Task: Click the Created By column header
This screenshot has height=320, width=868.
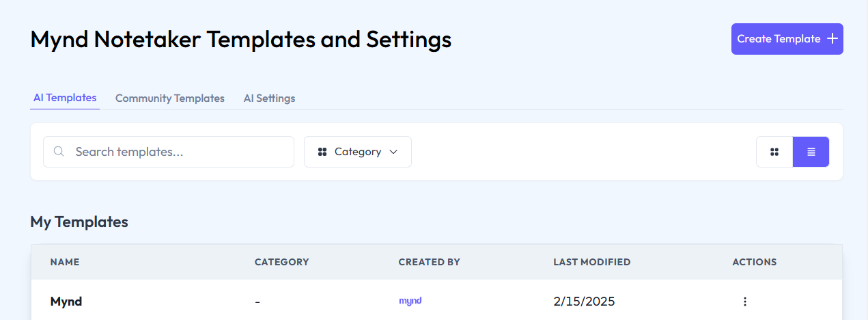Action: [x=429, y=262]
